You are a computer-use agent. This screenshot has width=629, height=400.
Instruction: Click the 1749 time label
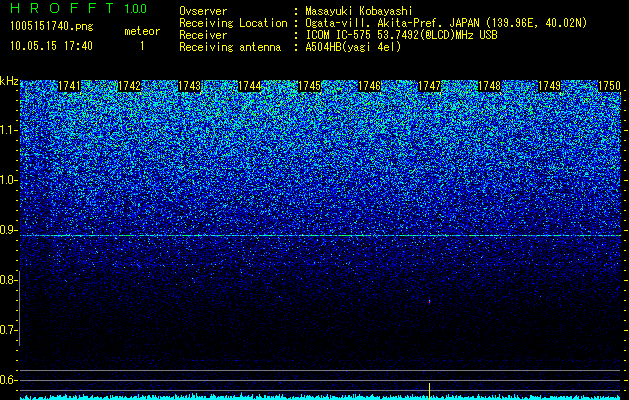(549, 86)
